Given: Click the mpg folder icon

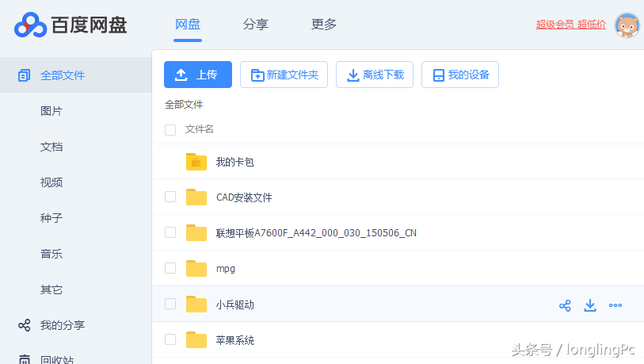Looking at the screenshot, I should 196,268.
